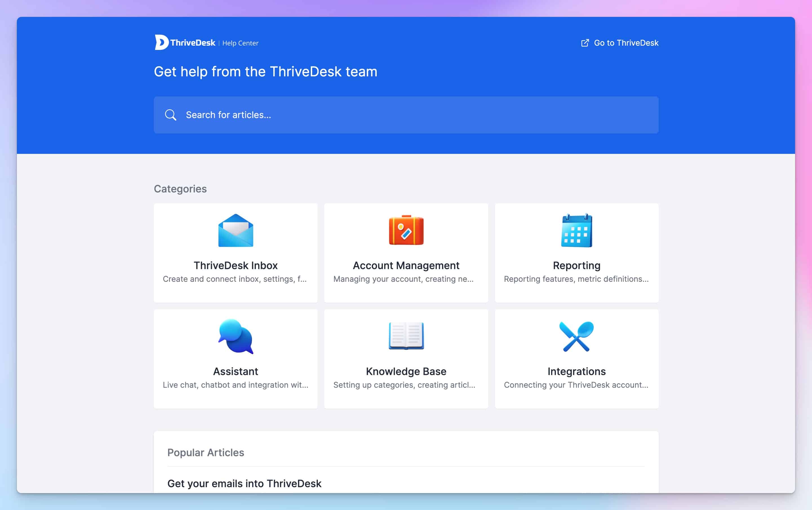Open the Help Center label link
The image size is (812, 510).
(x=240, y=43)
